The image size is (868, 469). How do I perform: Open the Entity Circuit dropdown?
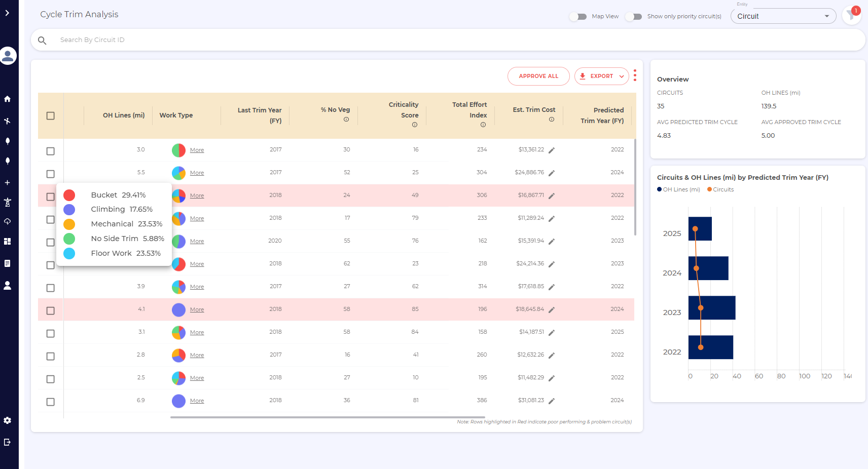pos(783,16)
